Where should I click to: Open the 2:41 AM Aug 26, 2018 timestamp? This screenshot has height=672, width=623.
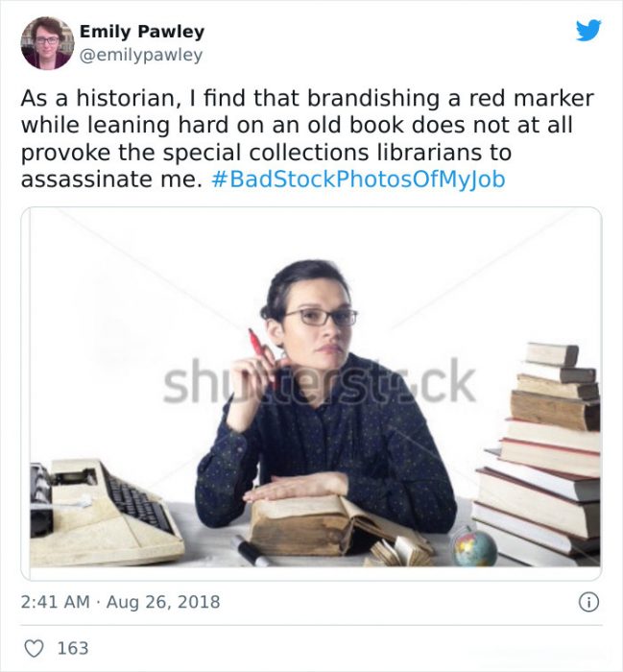pyautogui.click(x=120, y=602)
